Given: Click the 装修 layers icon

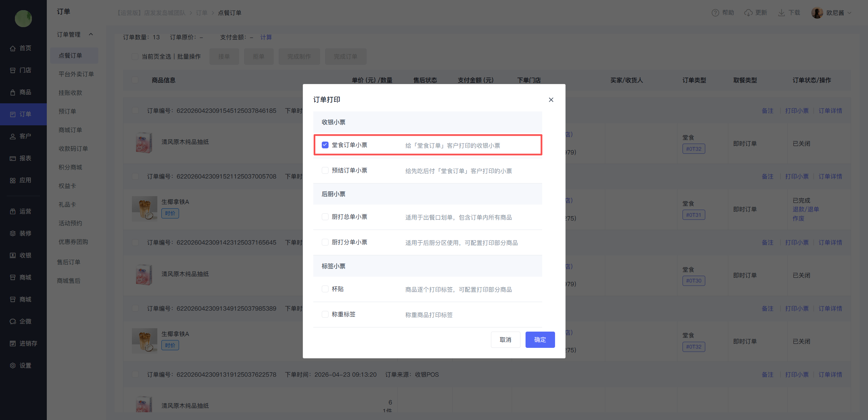Looking at the screenshot, I should (x=13, y=233).
